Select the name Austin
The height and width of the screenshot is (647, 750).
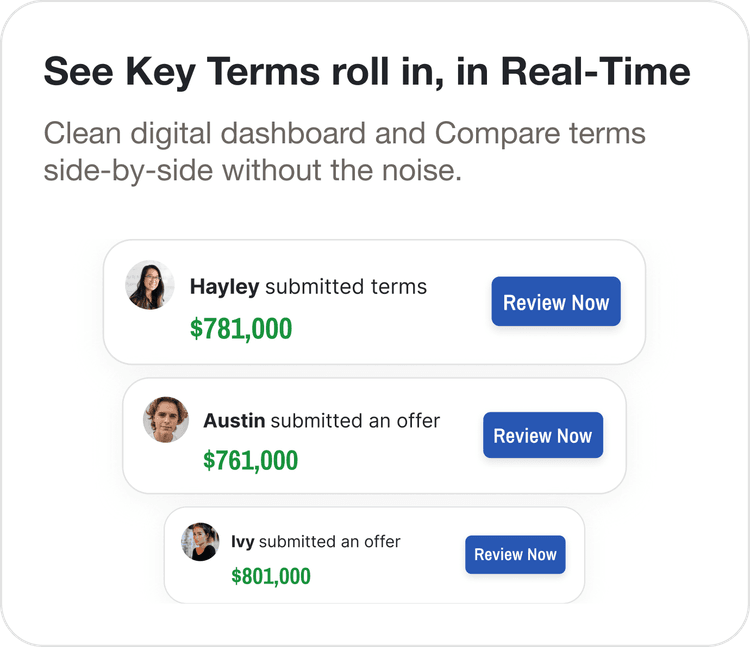click(x=234, y=421)
